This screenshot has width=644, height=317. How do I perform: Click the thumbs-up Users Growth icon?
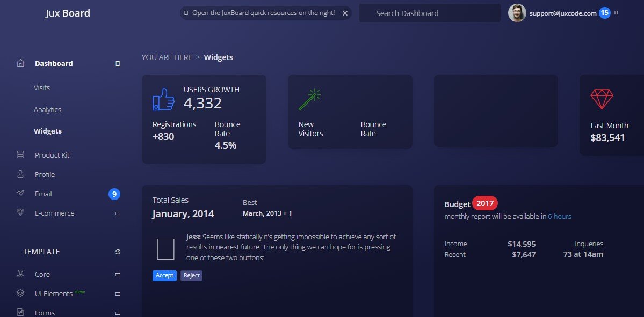tap(164, 99)
